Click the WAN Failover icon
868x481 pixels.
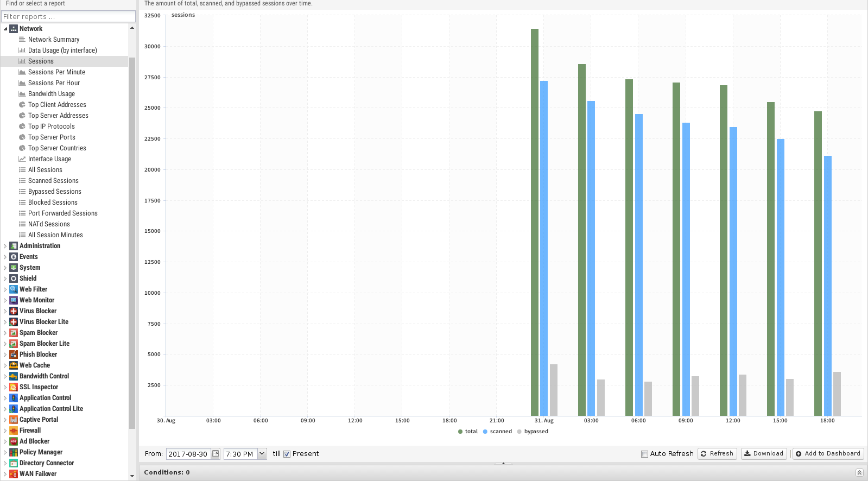tap(14, 474)
